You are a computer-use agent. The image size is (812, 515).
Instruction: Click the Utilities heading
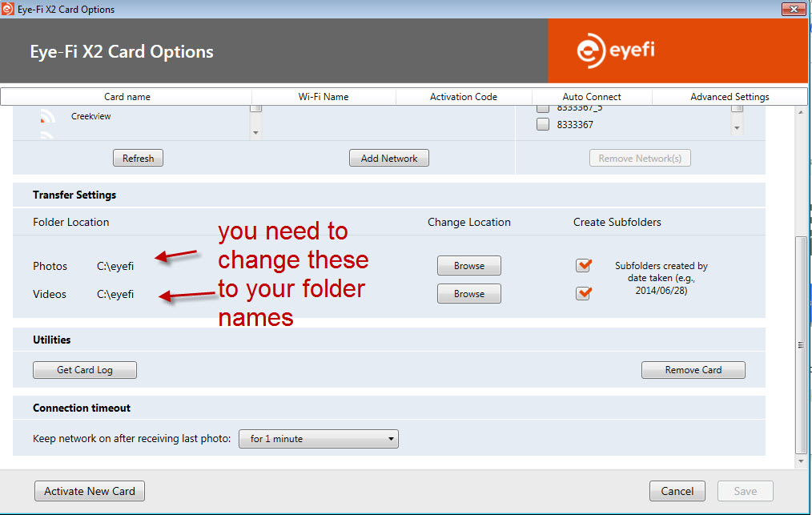click(52, 340)
